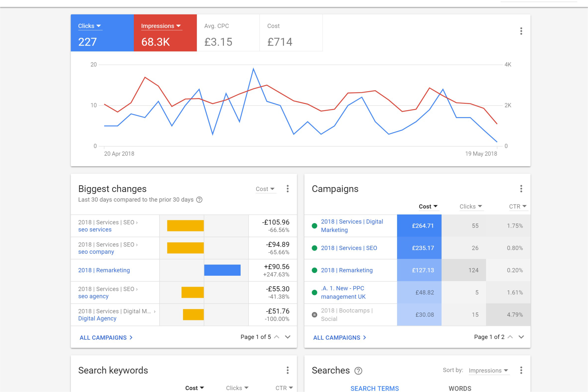The image size is (588, 392).
Task: Click the help icon beside Searches
Action: tap(358, 371)
